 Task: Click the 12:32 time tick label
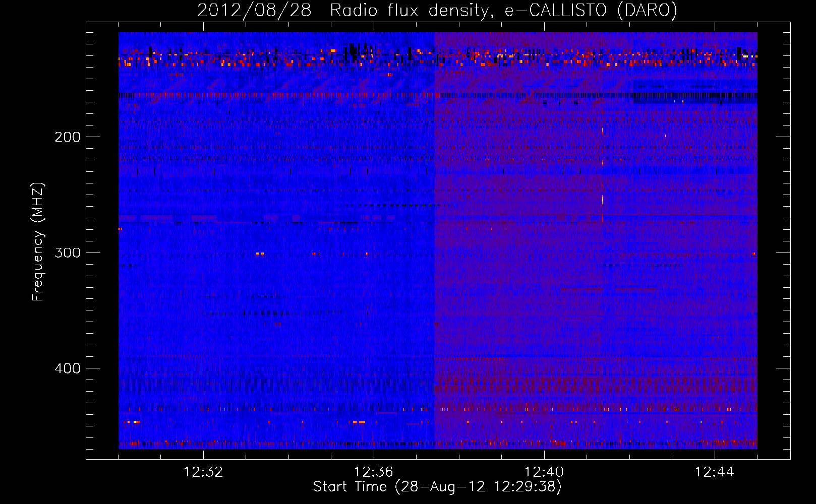[203, 472]
